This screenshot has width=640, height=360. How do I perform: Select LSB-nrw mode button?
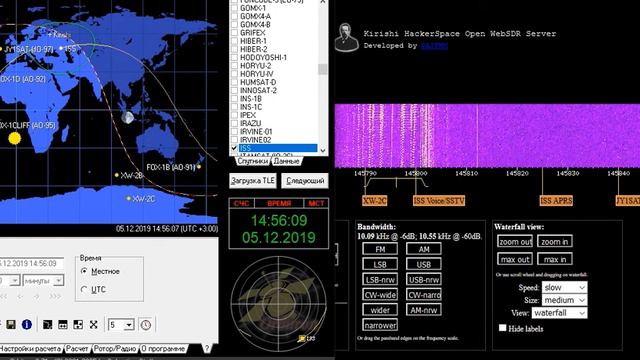380,279
